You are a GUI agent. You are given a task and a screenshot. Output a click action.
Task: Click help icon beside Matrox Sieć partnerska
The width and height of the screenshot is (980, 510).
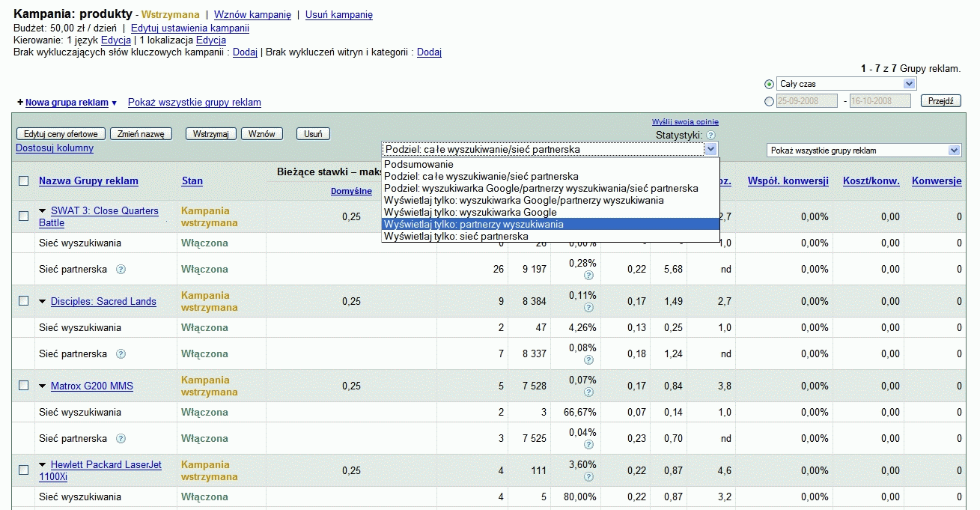coord(121,438)
